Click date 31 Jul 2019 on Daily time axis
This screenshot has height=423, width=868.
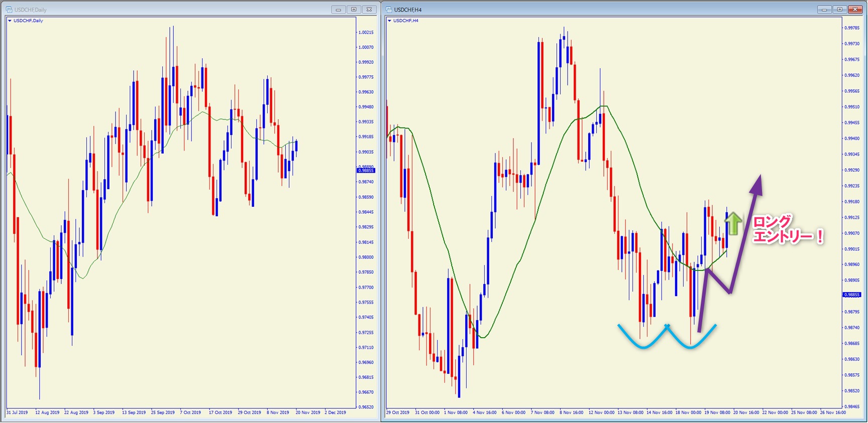point(17,412)
